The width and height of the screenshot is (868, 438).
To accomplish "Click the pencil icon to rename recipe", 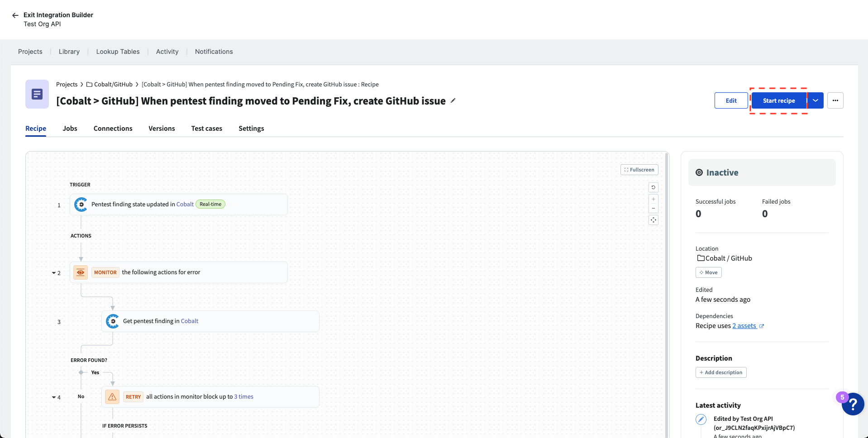I will [453, 100].
